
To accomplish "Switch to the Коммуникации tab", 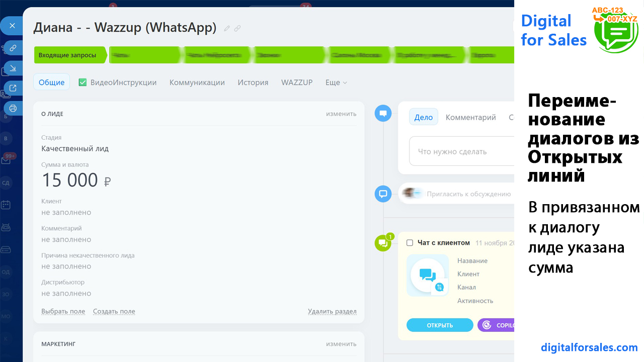I will pyautogui.click(x=197, y=82).
